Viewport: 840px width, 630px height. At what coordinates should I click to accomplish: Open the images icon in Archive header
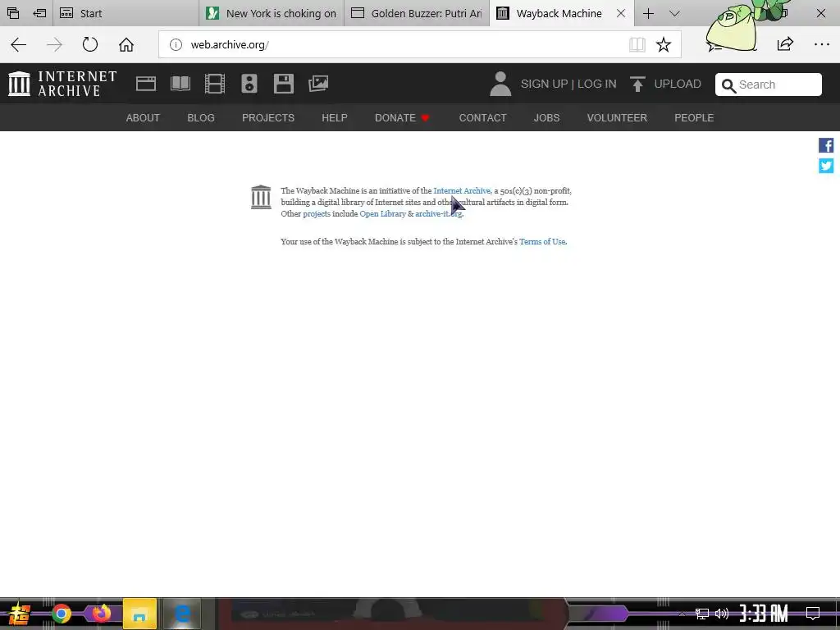pos(318,84)
